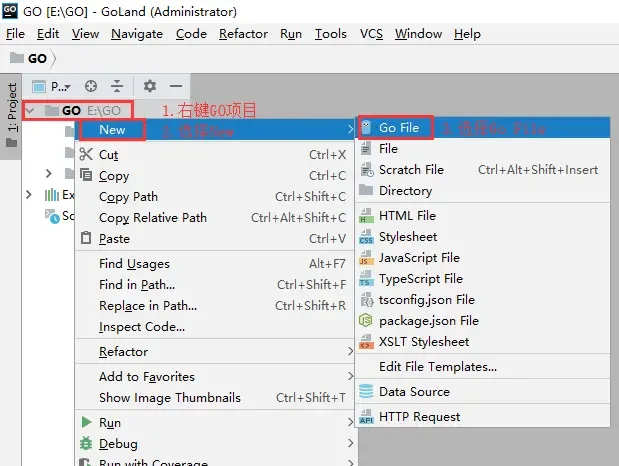Open Project panel settings gear
619x466 pixels.
[150, 86]
